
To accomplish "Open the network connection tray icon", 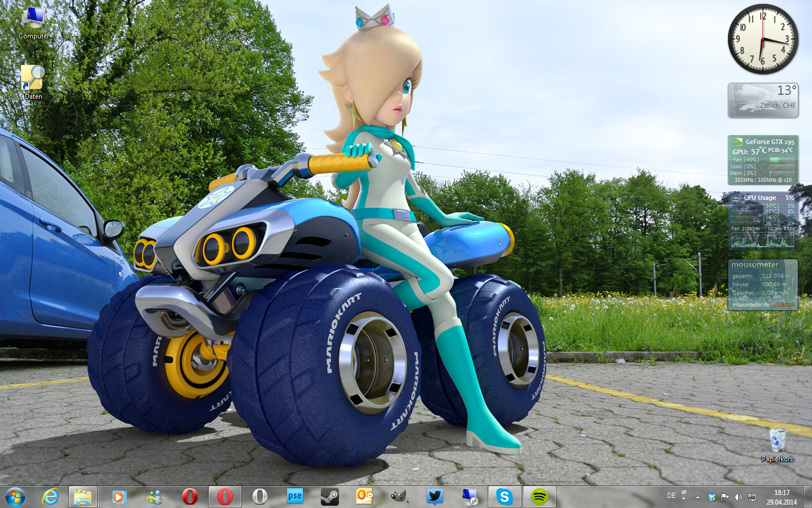I will click(x=752, y=497).
